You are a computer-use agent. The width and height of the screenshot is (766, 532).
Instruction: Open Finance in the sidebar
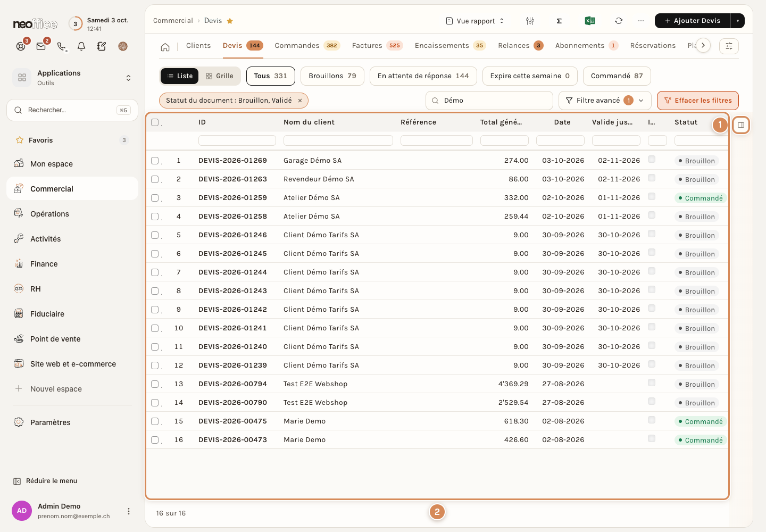point(72,264)
